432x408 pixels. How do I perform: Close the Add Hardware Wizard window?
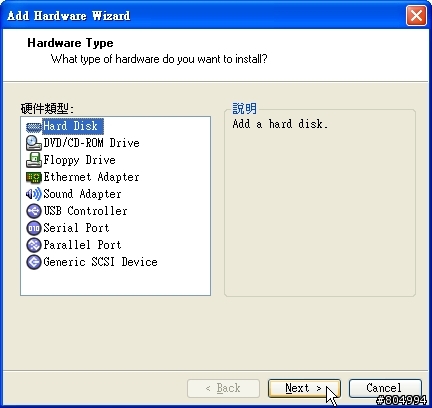point(416,15)
